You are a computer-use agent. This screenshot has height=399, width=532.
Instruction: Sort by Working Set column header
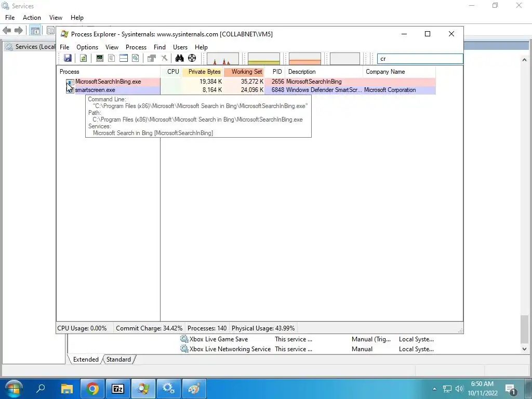click(244, 72)
